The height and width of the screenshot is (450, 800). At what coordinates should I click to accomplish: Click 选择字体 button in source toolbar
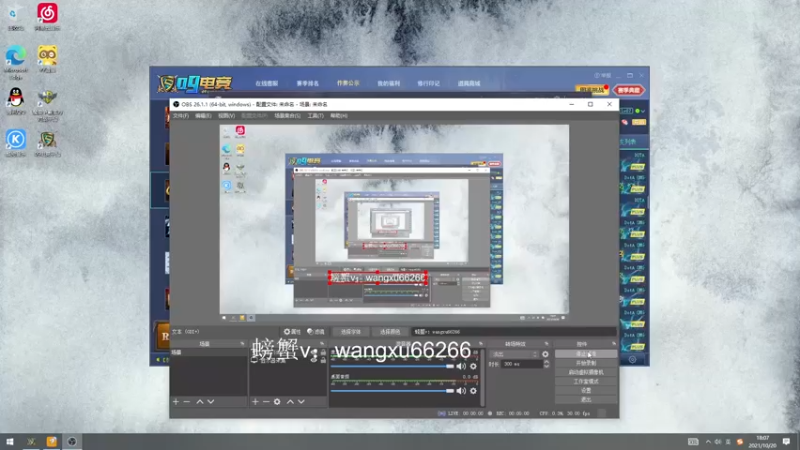tap(351, 332)
